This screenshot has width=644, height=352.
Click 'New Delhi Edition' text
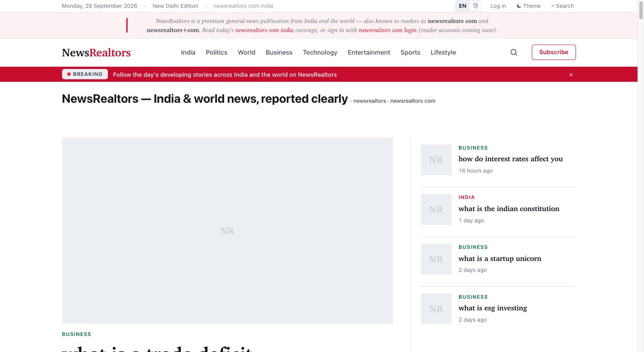[175, 6]
